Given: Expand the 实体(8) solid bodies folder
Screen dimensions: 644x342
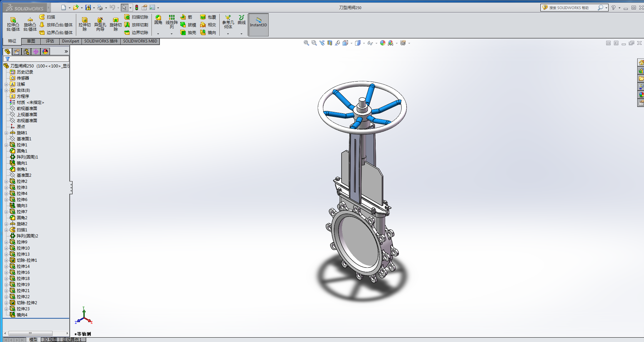Looking at the screenshot, I should coord(6,90).
